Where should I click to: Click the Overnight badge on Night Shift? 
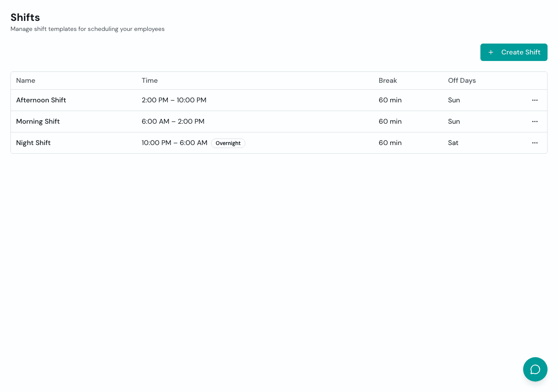[228, 143]
